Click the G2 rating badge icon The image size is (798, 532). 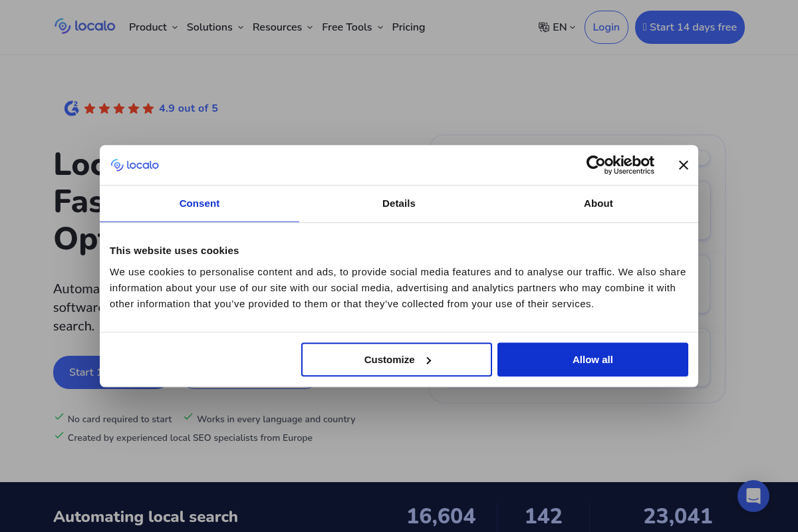pyautogui.click(x=71, y=108)
